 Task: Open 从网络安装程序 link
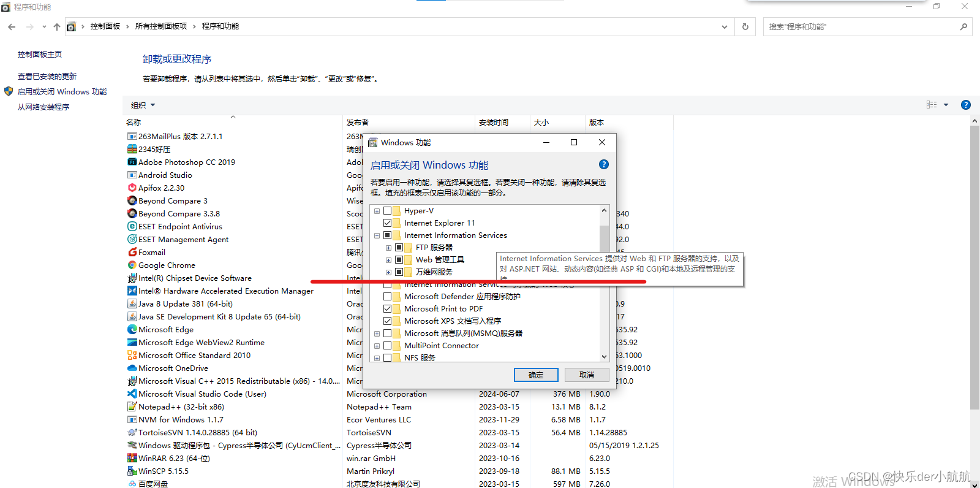(x=43, y=107)
